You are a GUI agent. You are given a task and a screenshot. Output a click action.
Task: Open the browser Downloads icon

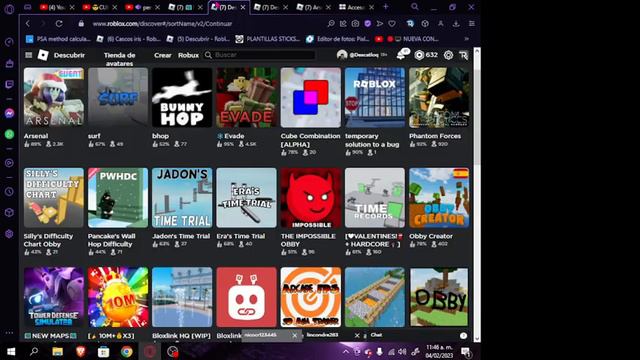[x=456, y=24]
